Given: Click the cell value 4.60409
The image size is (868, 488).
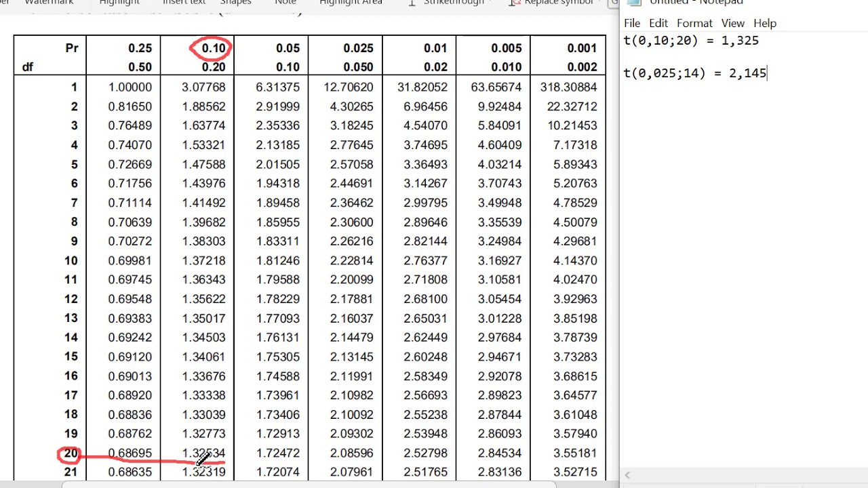Looking at the screenshot, I should pyautogui.click(x=499, y=145).
